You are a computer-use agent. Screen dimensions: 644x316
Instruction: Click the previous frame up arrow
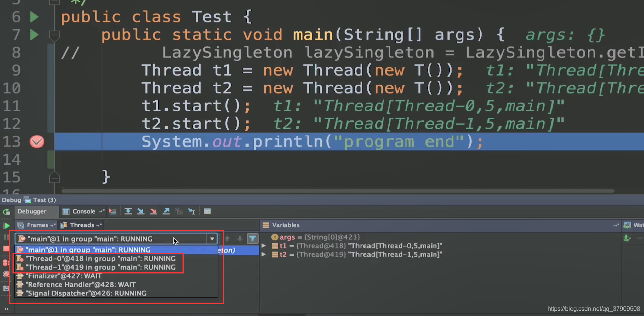pos(228,239)
